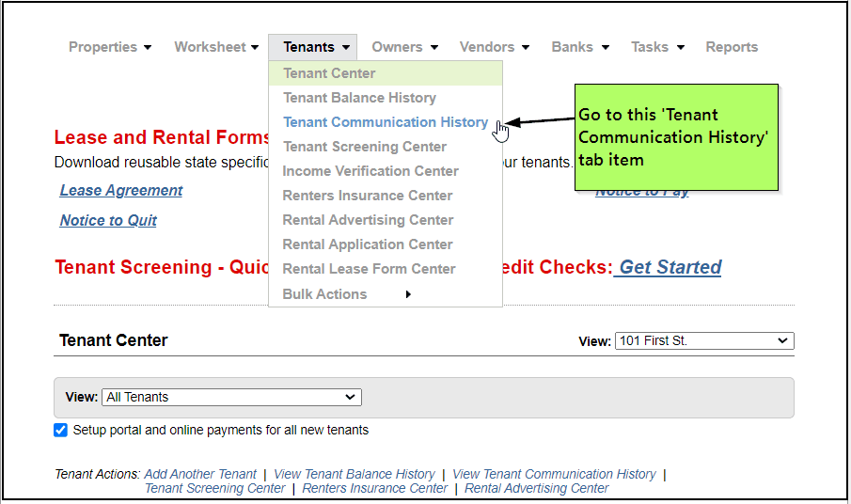Choose Tenant Screening Center menu item

[x=365, y=147]
